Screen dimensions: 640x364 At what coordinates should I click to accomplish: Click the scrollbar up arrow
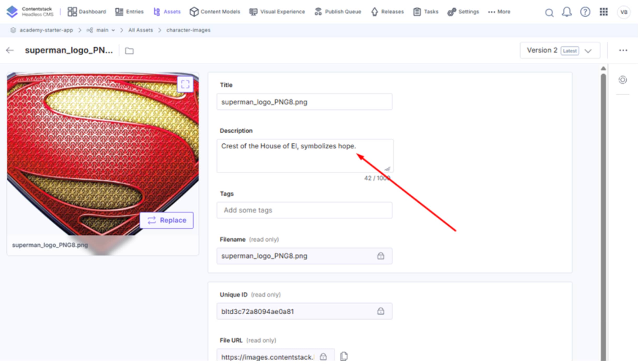(603, 69)
